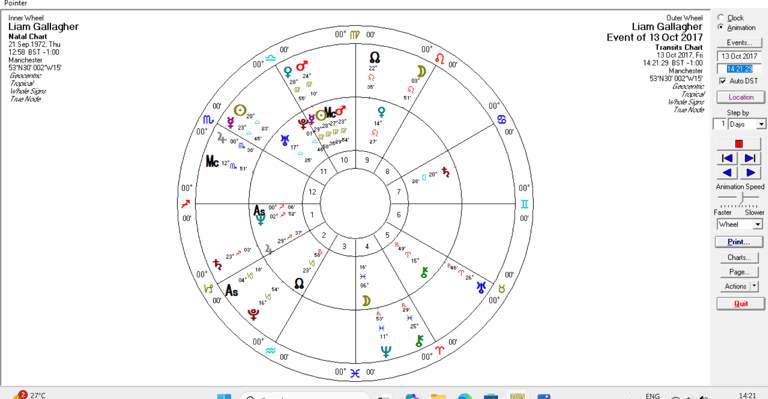Click the natal Moon glyph in house 4
Screen dimensions: 768x399
pos(366,301)
